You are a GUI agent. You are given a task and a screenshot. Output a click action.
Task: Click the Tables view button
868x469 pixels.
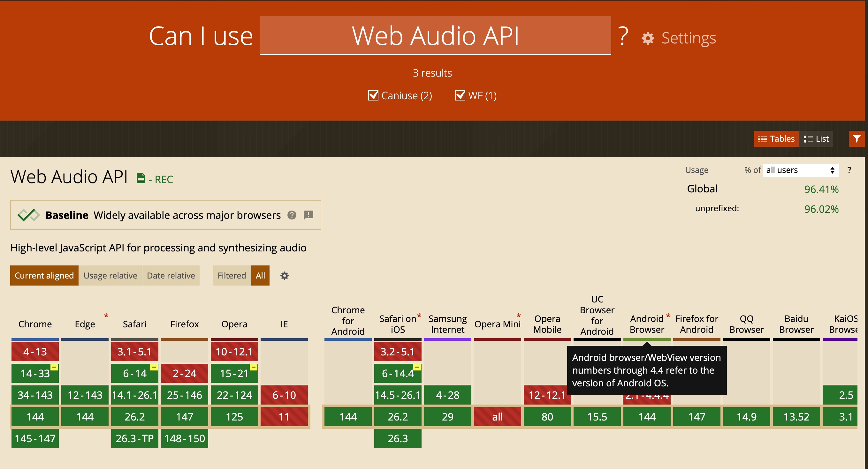tap(776, 139)
